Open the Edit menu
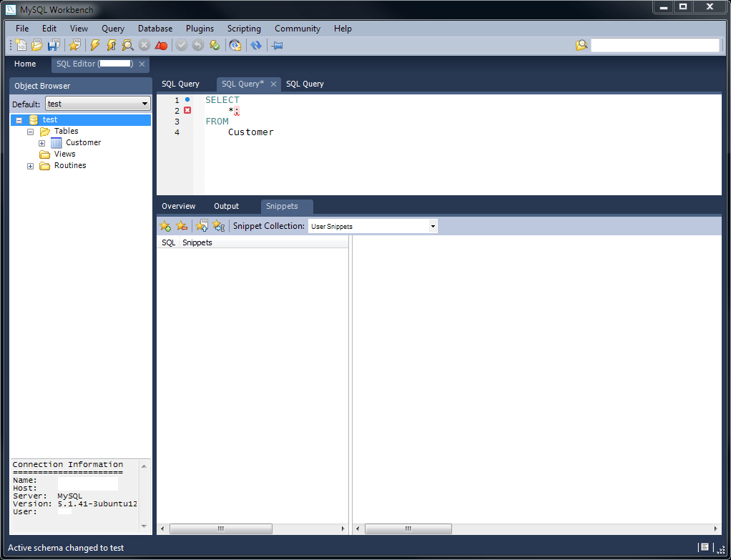This screenshot has height=560, width=731. 49,29
